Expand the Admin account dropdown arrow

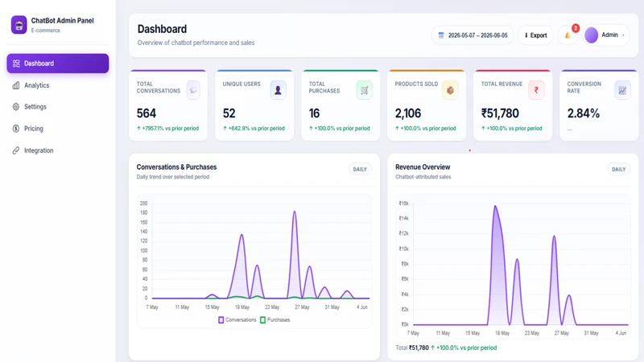pyautogui.click(x=623, y=35)
